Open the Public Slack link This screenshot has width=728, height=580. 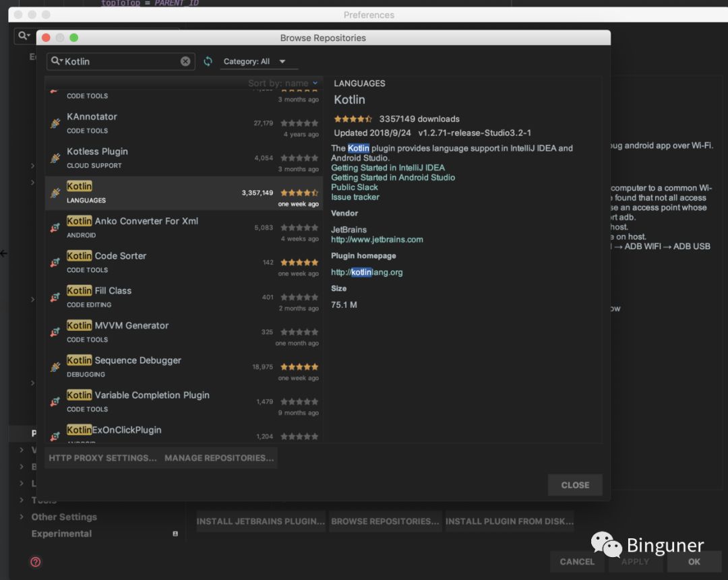(355, 187)
